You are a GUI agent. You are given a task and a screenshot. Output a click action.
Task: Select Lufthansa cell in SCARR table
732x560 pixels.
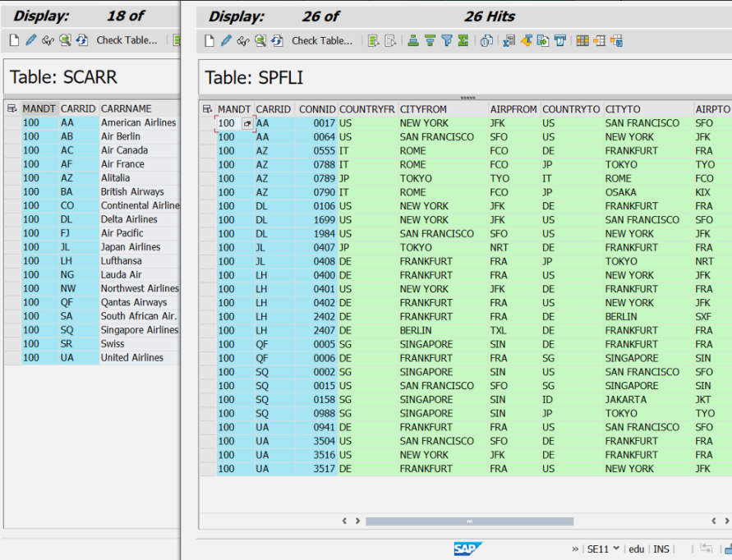coord(139,261)
